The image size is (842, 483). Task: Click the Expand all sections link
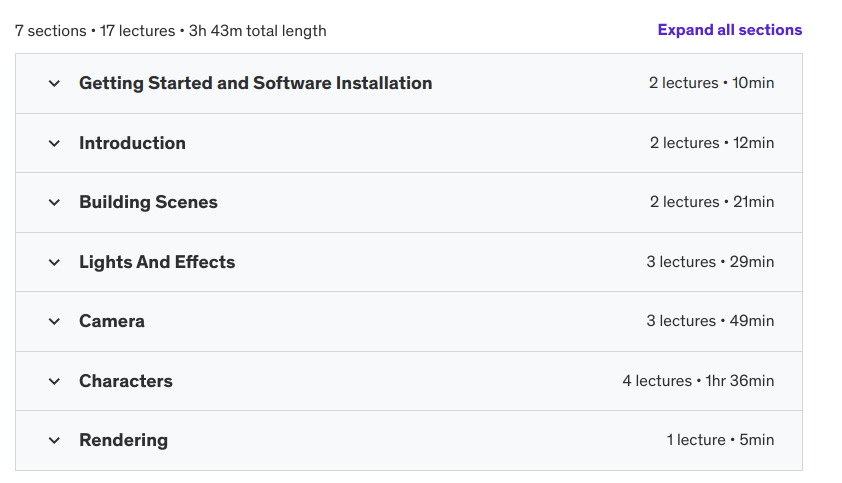tap(729, 30)
